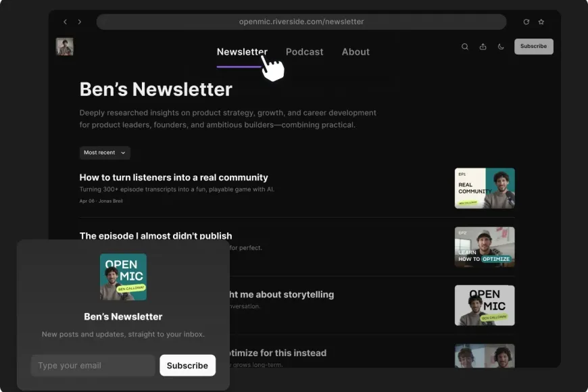This screenshot has width=588, height=392.
Task: Click the address bar showing openmic.riverside.com/newsletter
Action: 301,22
